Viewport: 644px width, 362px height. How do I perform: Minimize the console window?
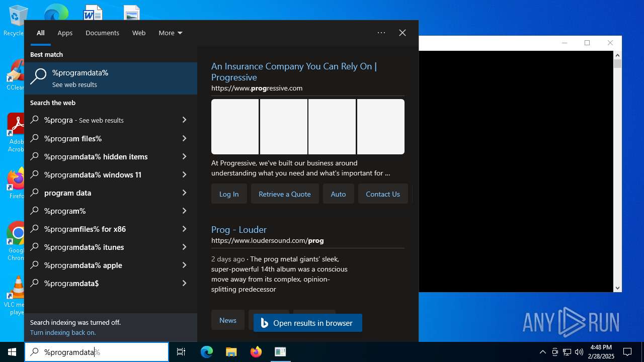point(565,43)
